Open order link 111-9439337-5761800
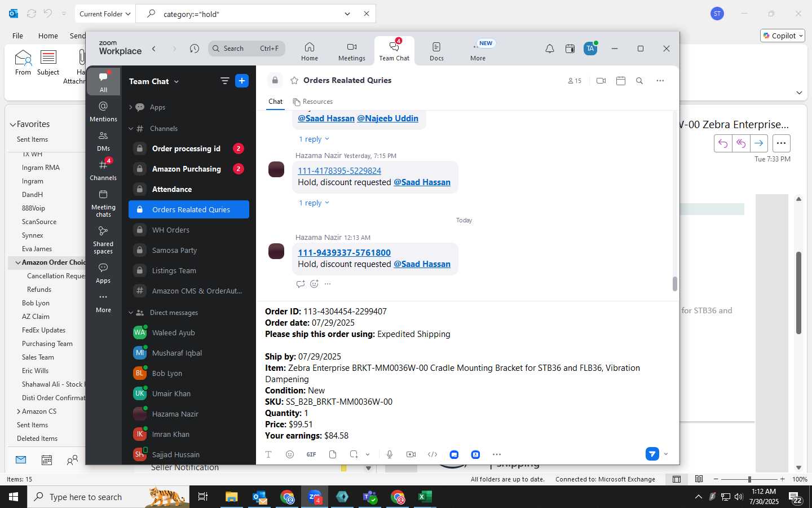812x508 pixels. point(344,252)
